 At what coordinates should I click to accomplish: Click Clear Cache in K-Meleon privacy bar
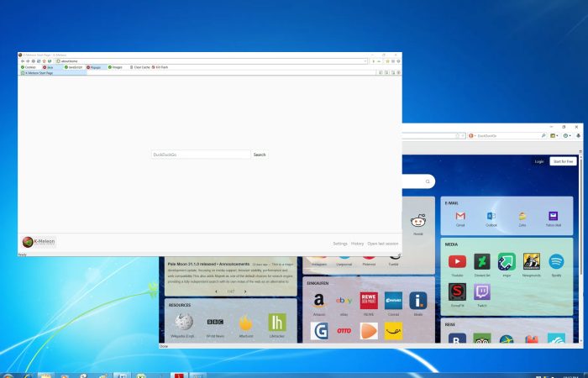point(140,67)
